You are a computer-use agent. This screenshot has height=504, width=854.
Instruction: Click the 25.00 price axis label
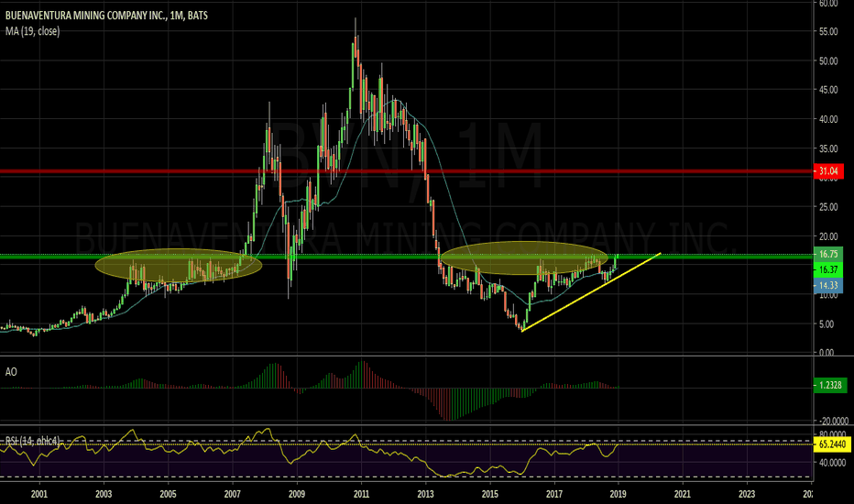tap(827, 207)
